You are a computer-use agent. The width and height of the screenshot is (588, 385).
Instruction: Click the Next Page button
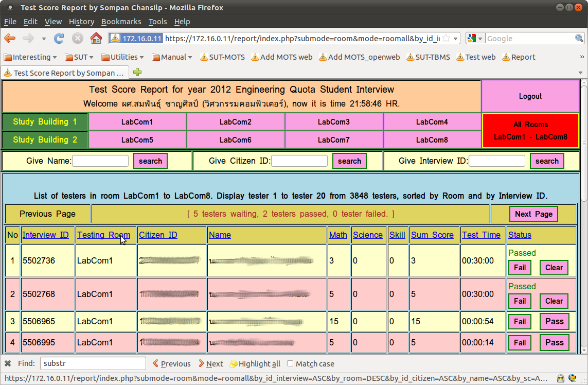(x=533, y=214)
